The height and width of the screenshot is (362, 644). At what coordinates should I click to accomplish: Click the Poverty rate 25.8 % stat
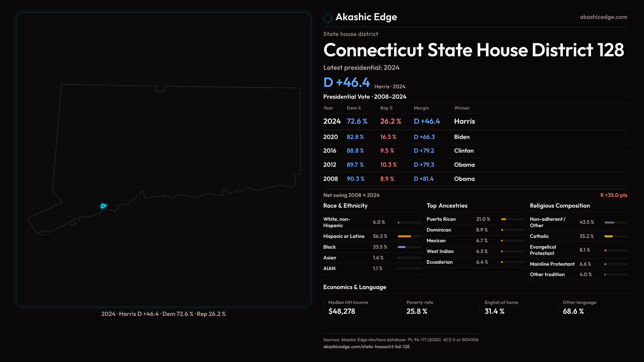[x=417, y=311]
